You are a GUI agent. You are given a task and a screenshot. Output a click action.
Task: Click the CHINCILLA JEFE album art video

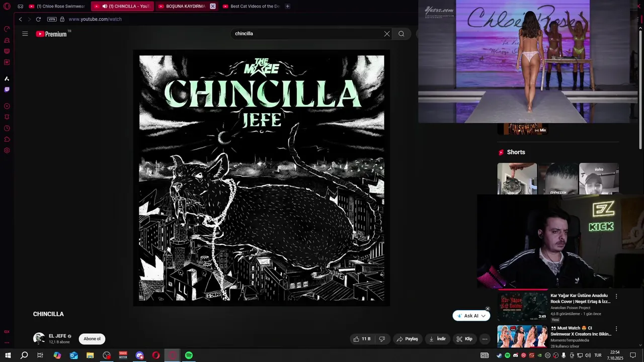262,178
